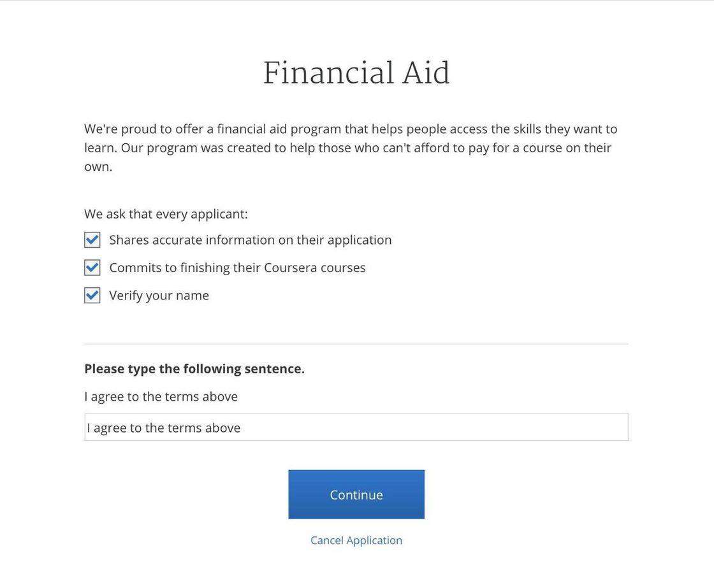
Task: Click the word 'own.' ending the intro paragraph
Action: click(98, 166)
